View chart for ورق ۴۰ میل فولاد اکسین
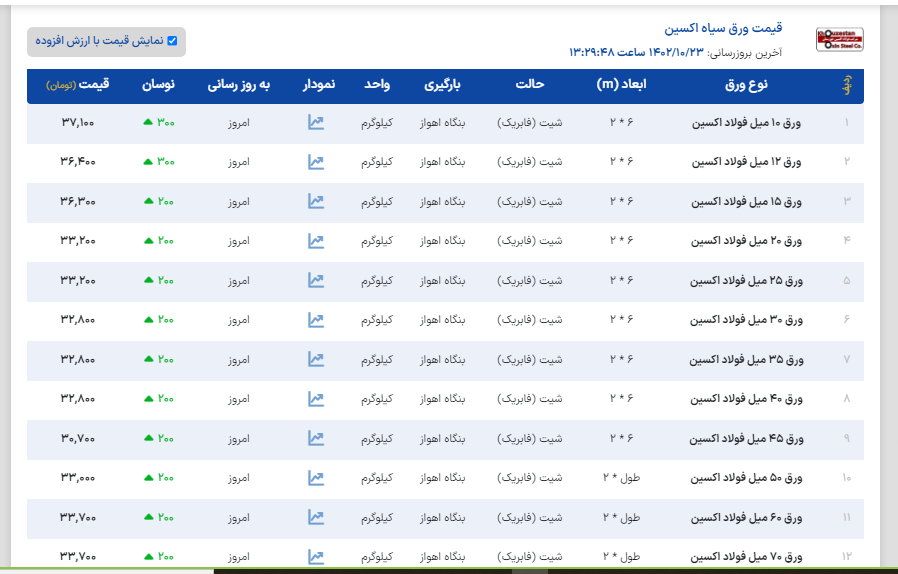 click(316, 399)
